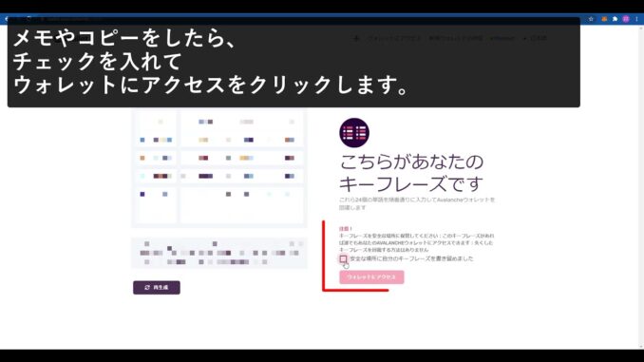This screenshot has width=644, height=362.
Task: Click the purple Chrome profile avatar
Action: (x=626, y=19)
